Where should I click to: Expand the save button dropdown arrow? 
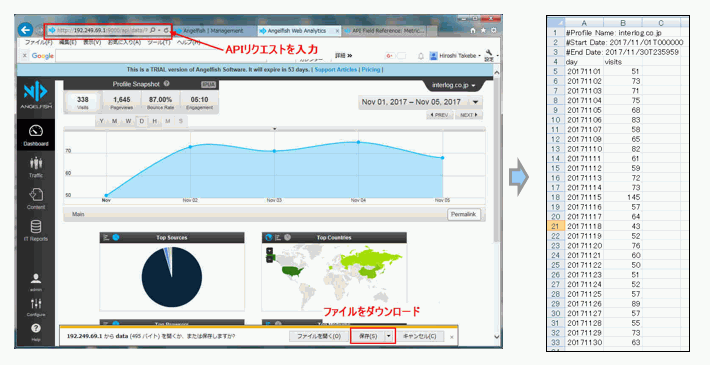point(389,336)
